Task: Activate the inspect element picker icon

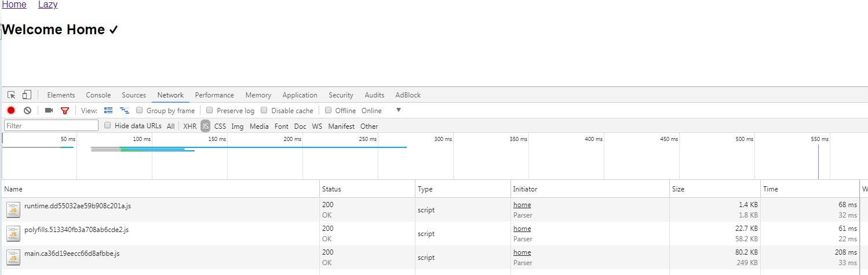Action: 12,95
